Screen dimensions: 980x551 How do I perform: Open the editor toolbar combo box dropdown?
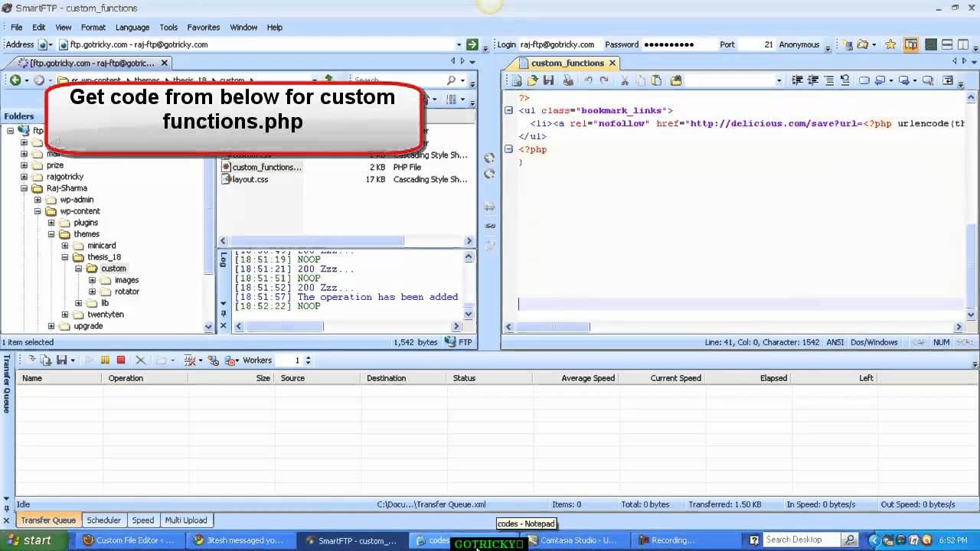click(x=779, y=80)
